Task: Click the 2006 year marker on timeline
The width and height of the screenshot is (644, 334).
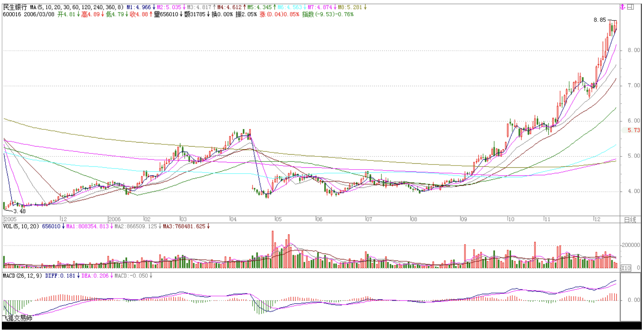Action: 114,219
